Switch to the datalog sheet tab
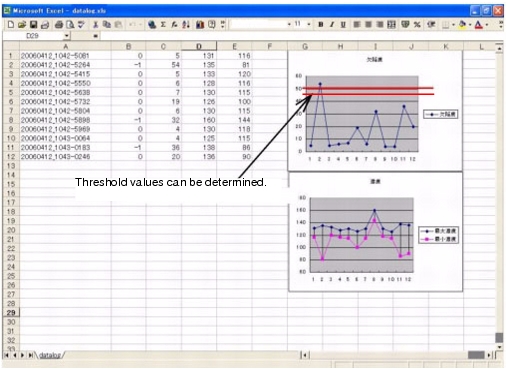Screen dimensions: 507x369 (x=50, y=355)
